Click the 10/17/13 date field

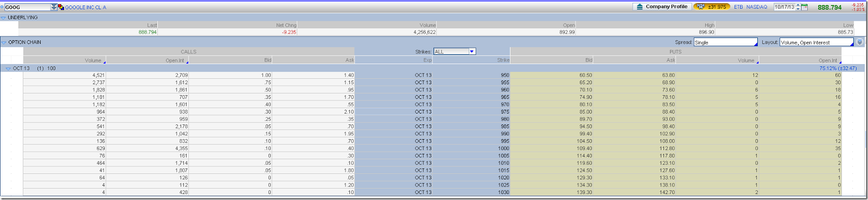click(784, 7)
